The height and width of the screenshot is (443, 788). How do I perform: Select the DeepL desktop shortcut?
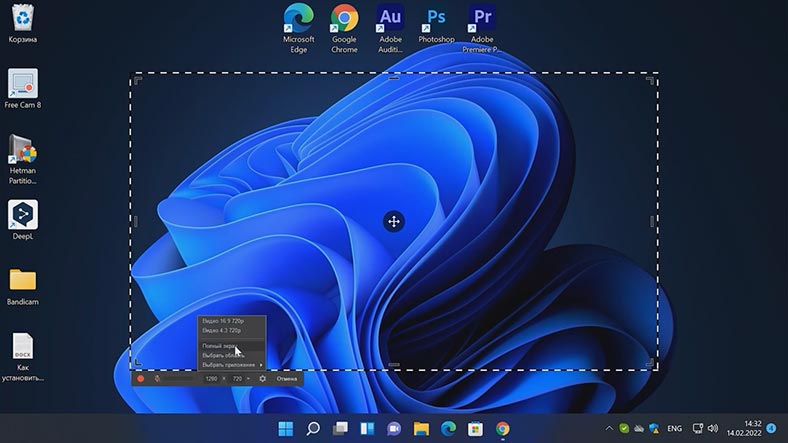coord(23,220)
